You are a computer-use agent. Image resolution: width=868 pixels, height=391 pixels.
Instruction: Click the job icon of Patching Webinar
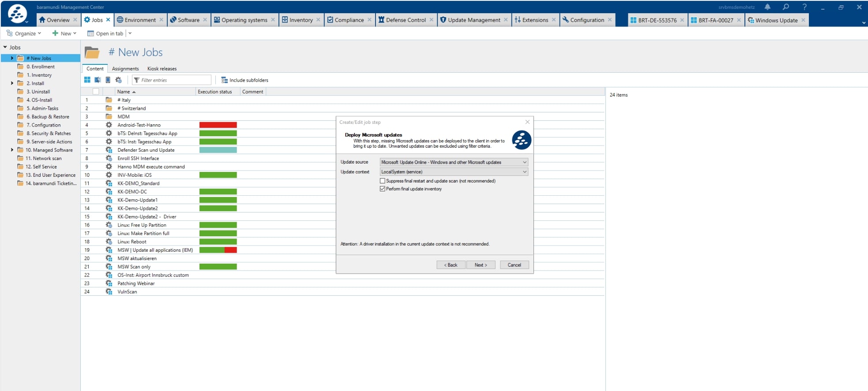pos(109,283)
